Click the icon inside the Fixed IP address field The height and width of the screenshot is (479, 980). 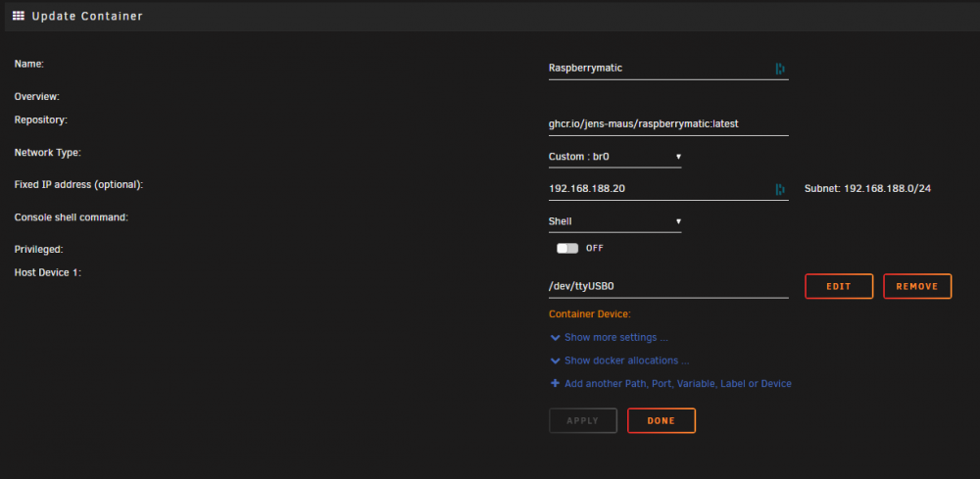pyautogui.click(x=780, y=189)
